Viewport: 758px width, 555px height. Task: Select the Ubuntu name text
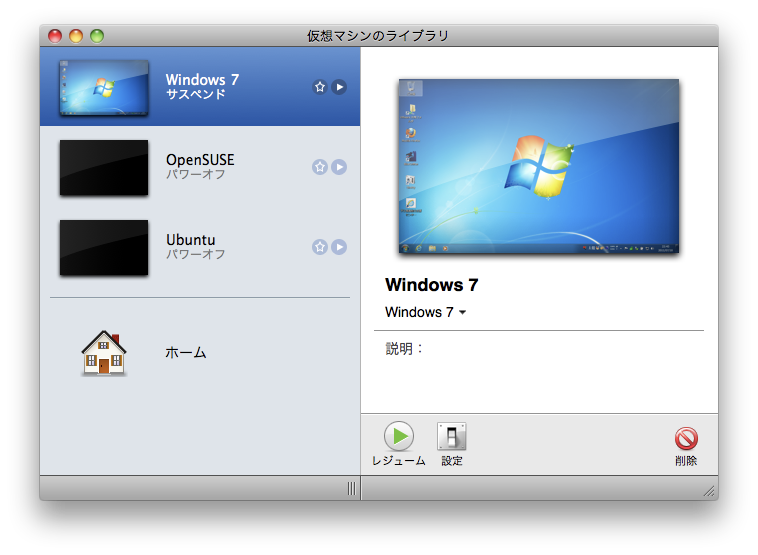point(190,240)
